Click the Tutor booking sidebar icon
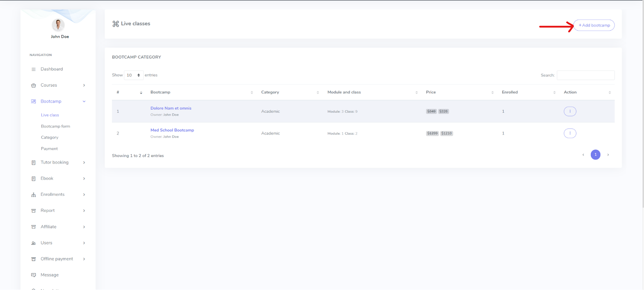 (33, 163)
